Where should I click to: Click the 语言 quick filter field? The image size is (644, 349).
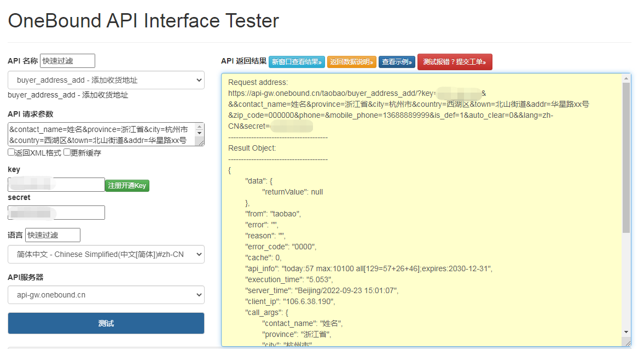[53, 235]
